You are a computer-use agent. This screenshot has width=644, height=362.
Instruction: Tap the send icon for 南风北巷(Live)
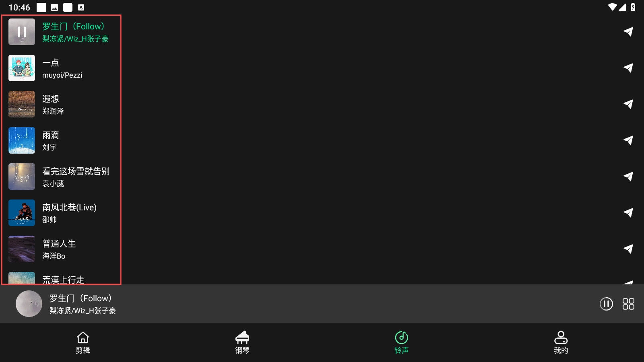point(628,212)
